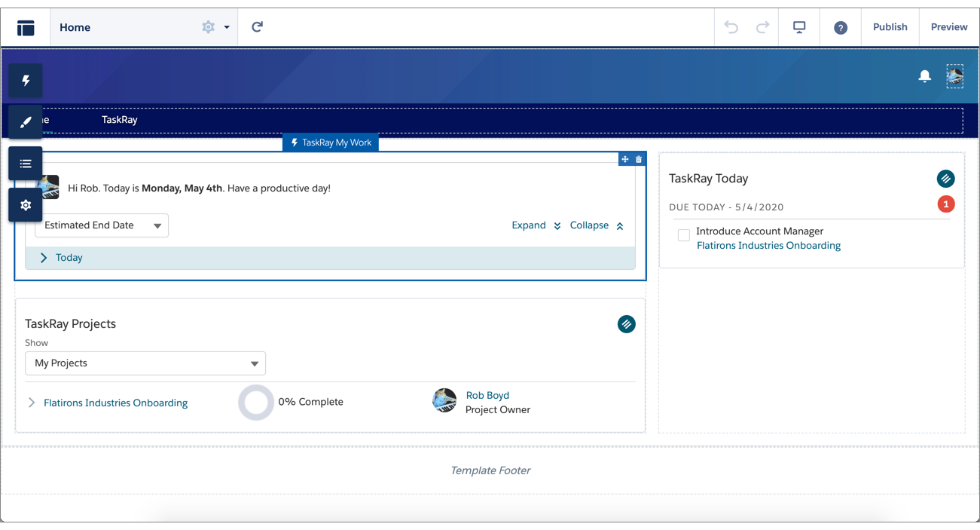Open Flatirons Industries Onboarding link under TaskRay Today
The width and height of the screenshot is (980, 530).
(x=768, y=246)
